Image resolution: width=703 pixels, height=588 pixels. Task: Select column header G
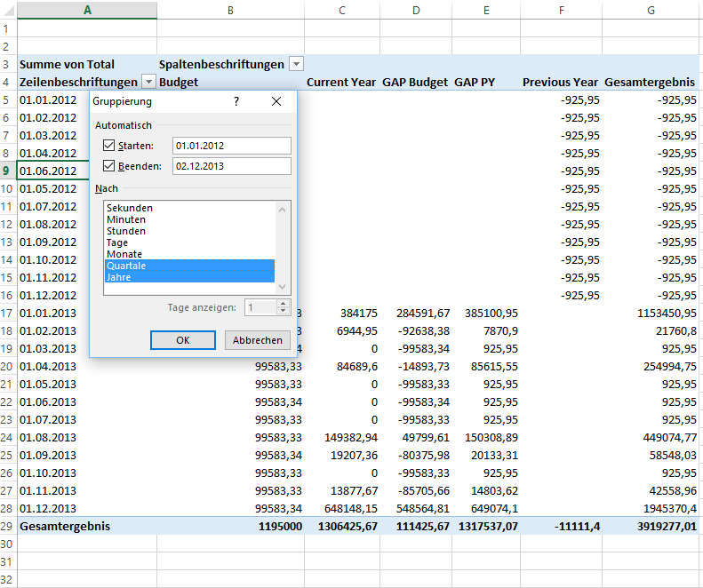pos(651,10)
